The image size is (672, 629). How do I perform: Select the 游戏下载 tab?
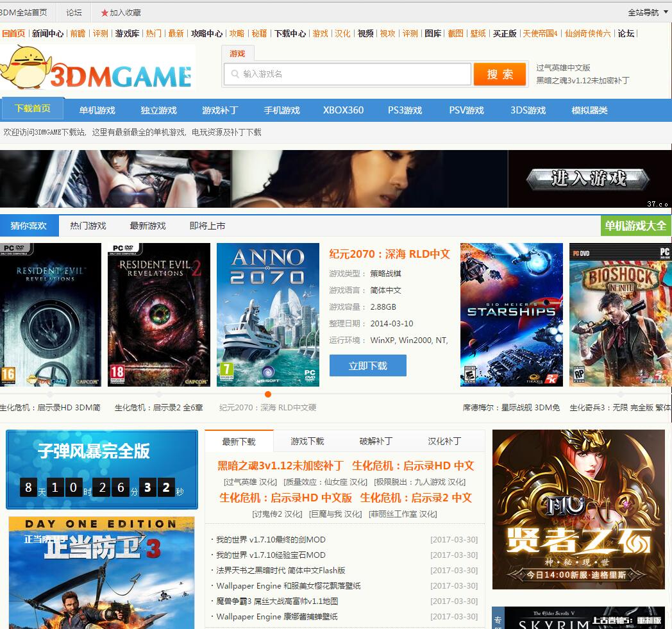tap(307, 441)
